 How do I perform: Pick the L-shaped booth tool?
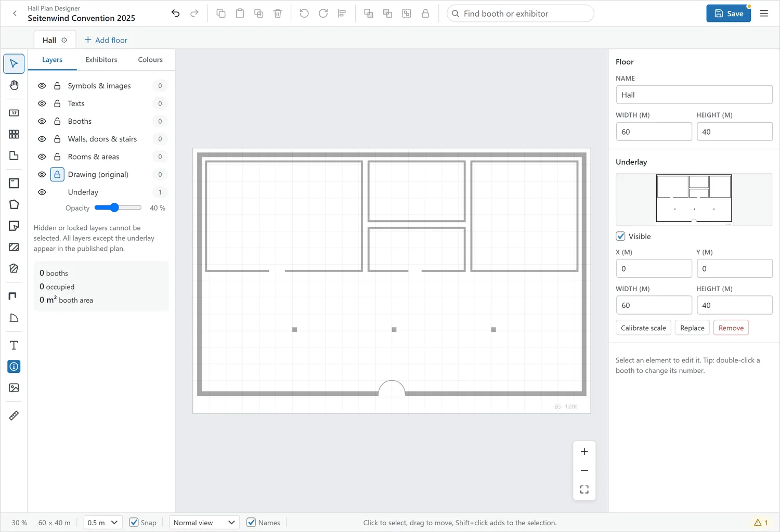pos(14,155)
